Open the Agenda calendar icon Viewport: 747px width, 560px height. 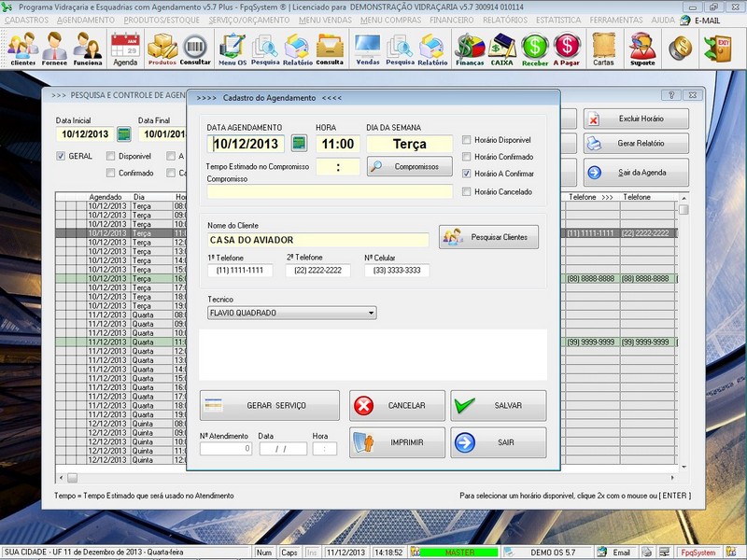[125, 49]
